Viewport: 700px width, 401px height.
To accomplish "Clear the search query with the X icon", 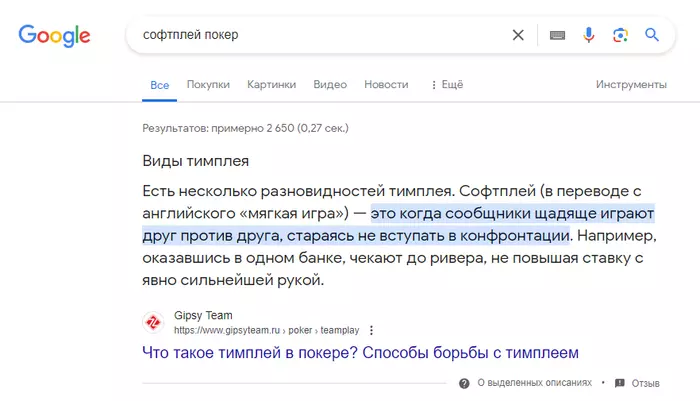I will click(x=518, y=35).
